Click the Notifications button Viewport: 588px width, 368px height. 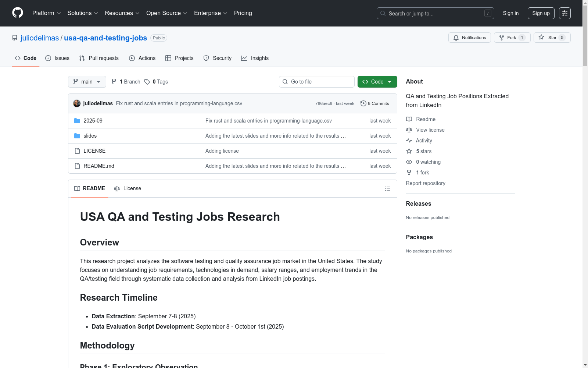click(x=470, y=38)
